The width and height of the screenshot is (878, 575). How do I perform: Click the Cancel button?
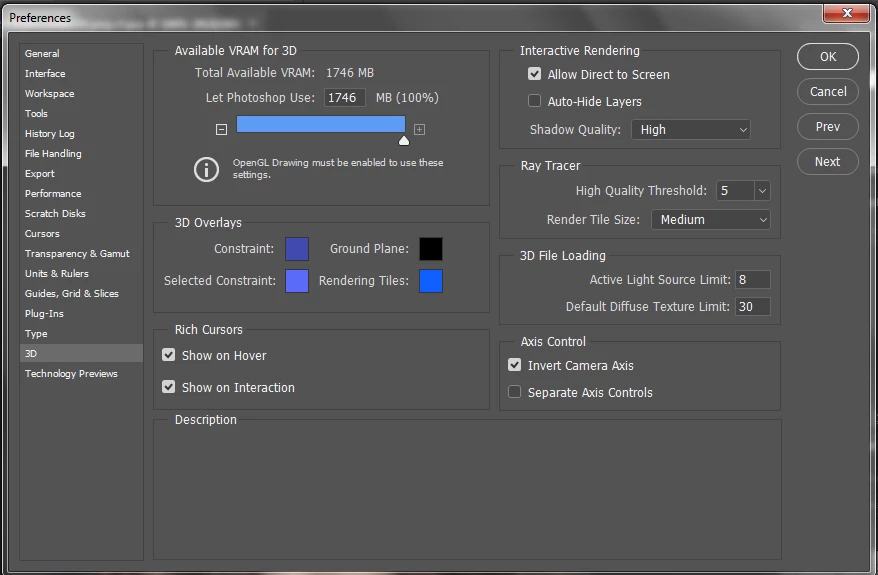[828, 92]
